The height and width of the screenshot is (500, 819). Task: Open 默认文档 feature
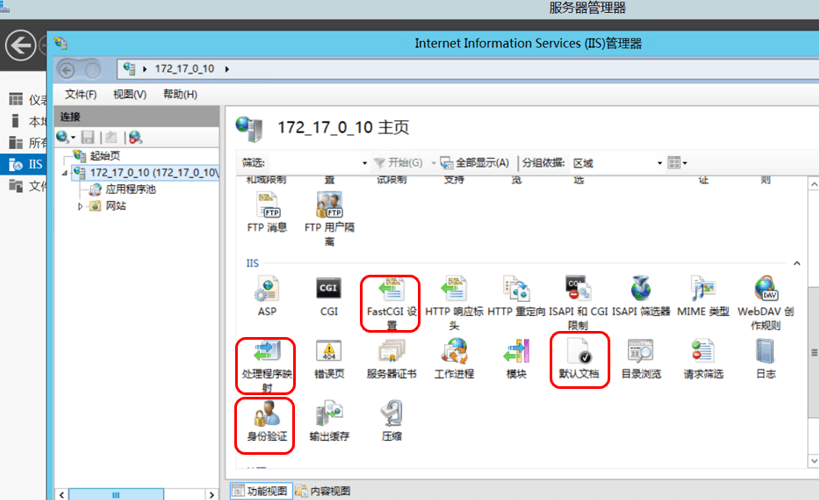(x=579, y=359)
